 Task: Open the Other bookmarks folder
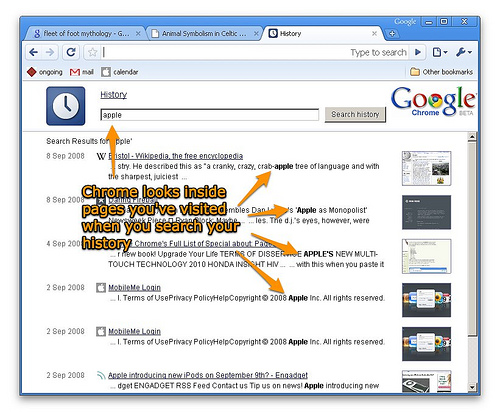(x=442, y=72)
